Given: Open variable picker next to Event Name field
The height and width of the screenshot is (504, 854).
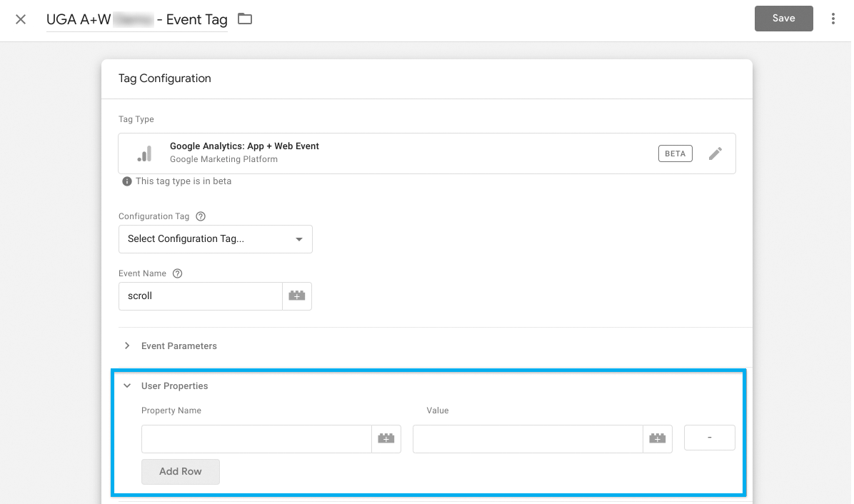Looking at the screenshot, I should pyautogui.click(x=297, y=296).
